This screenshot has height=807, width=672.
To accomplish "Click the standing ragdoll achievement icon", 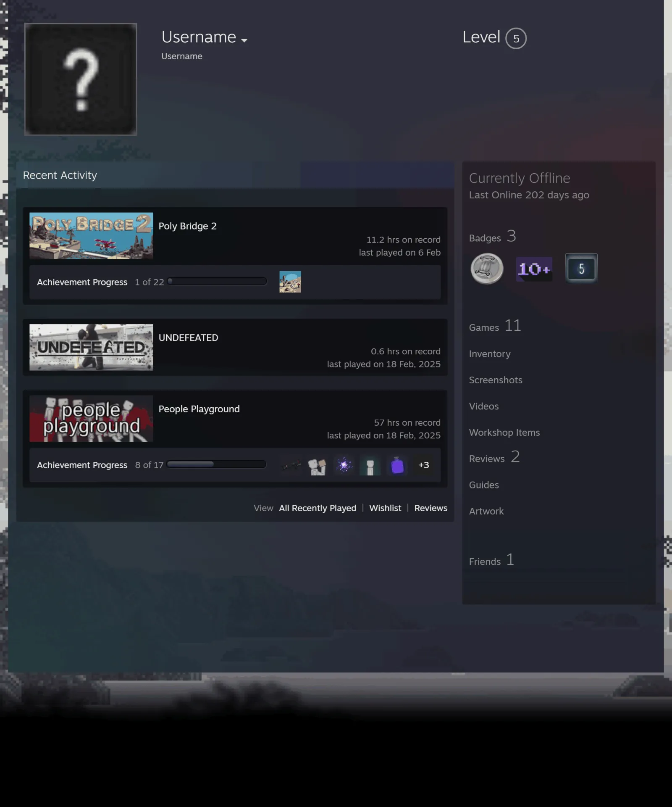I will pyautogui.click(x=370, y=465).
